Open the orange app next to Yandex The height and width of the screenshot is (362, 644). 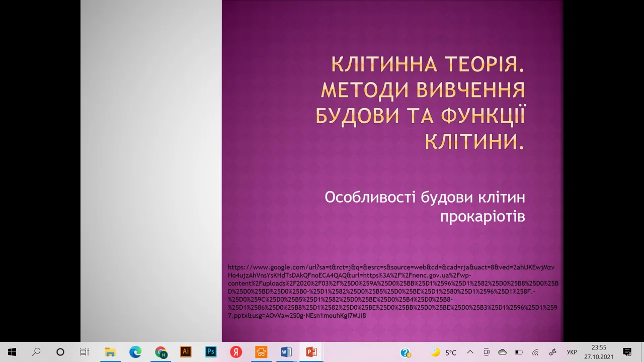pyautogui.click(x=261, y=352)
